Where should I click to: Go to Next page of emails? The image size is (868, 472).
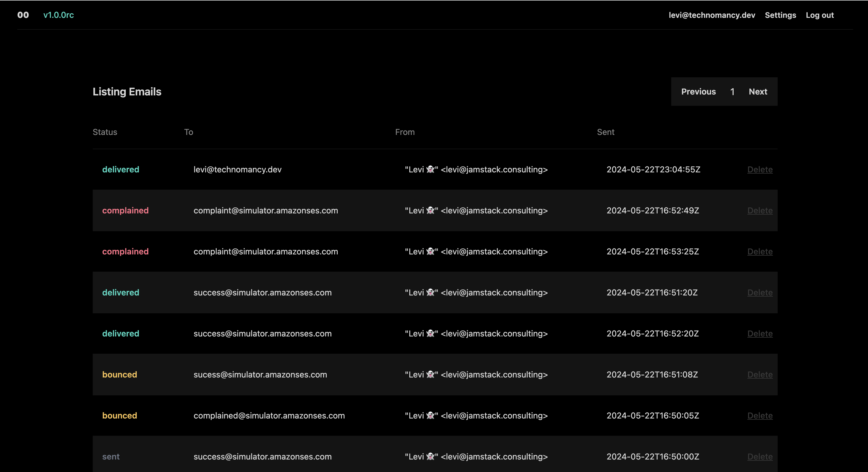(x=758, y=92)
